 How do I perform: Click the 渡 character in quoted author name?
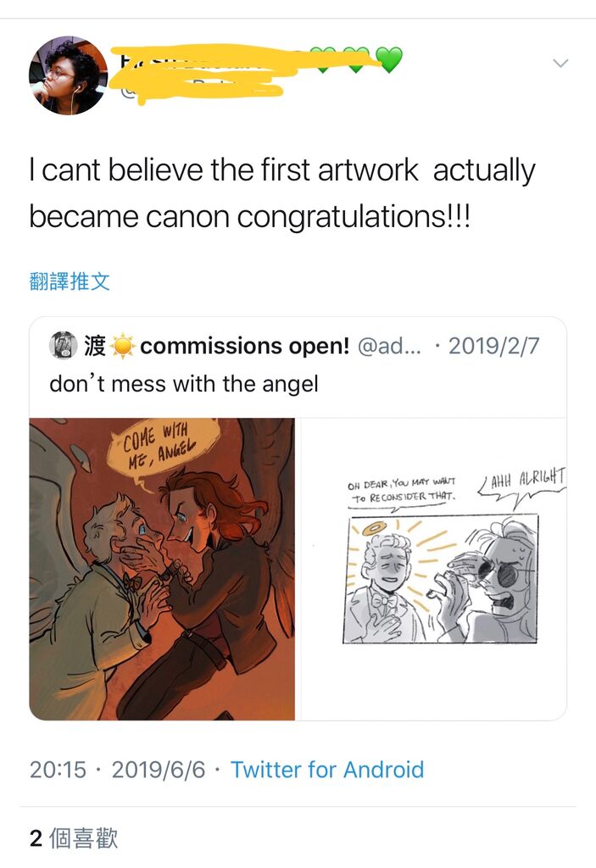click(95, 346)
